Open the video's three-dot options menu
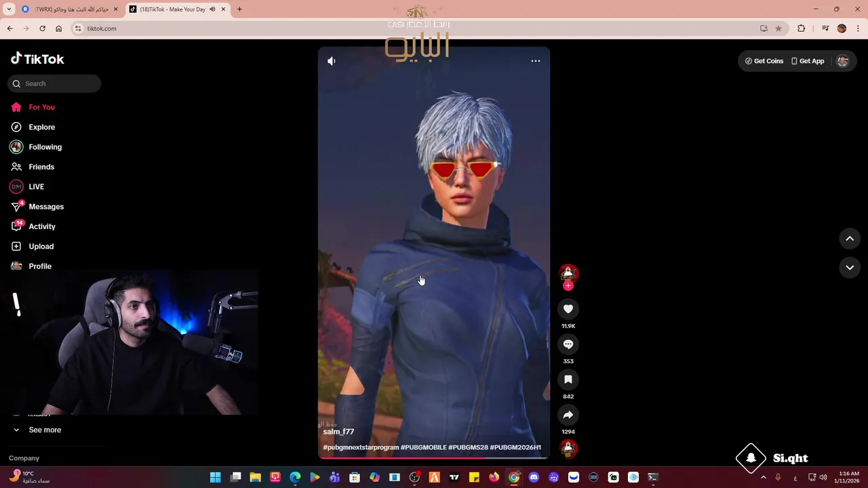 (535, 61)
